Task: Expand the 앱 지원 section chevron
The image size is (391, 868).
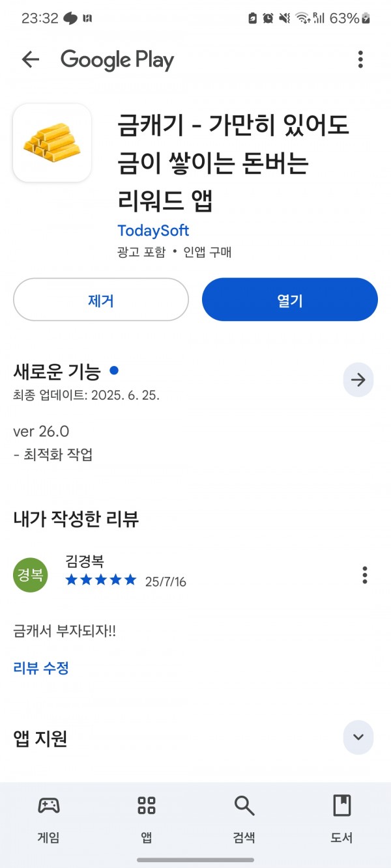Action: point(358,737)
